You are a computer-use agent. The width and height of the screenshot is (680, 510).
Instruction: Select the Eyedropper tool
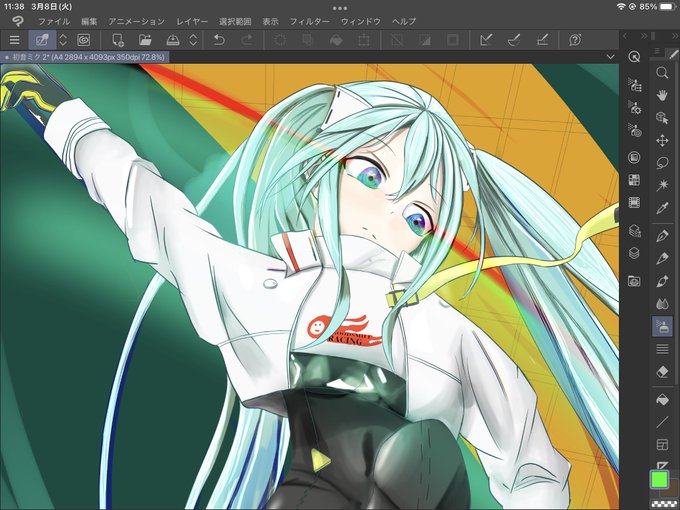pos(662,209)
